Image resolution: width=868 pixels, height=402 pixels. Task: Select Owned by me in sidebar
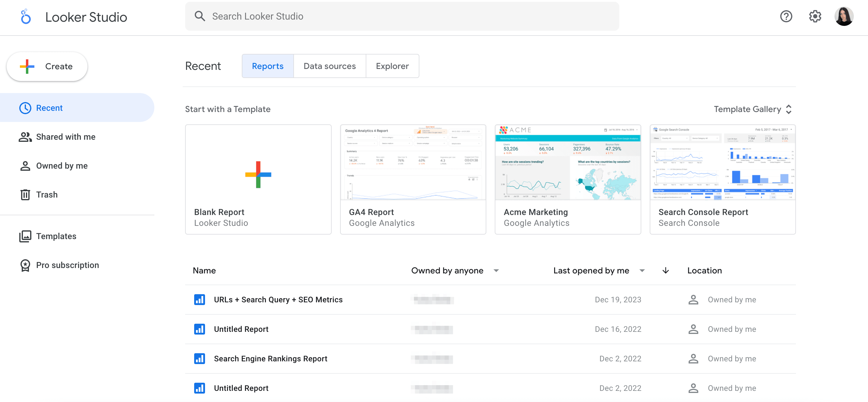77,166
